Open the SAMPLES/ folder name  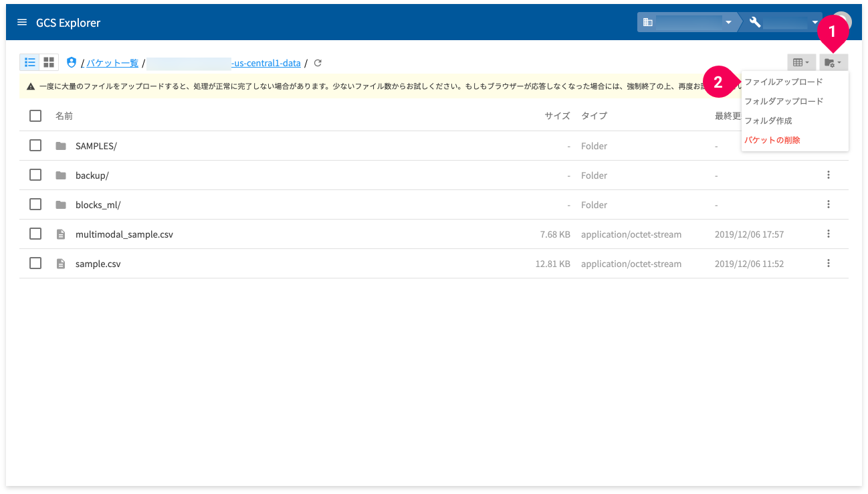click(x=96, y=146)
